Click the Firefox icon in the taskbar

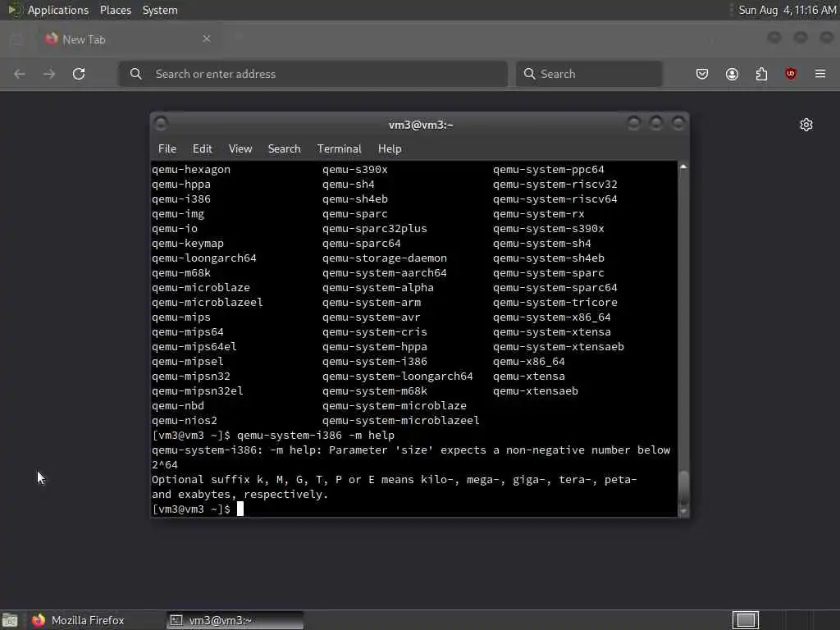coord(39,620)
